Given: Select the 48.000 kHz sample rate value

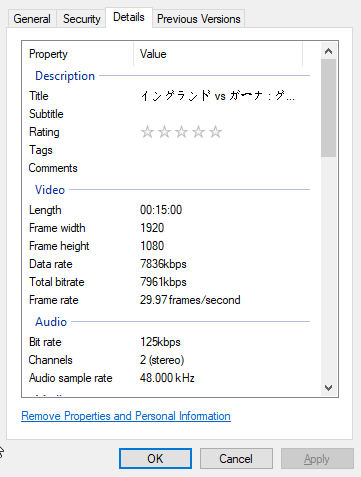Looking at the screenshot, I should [167, 378].
